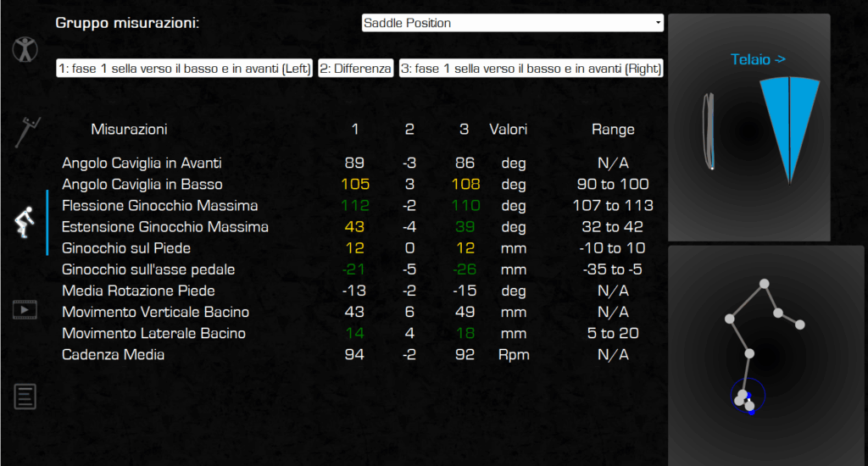Click the cyclist analysis icon in sidebar
Viewport: 868px width, 466px height.
tap(24, 223)
